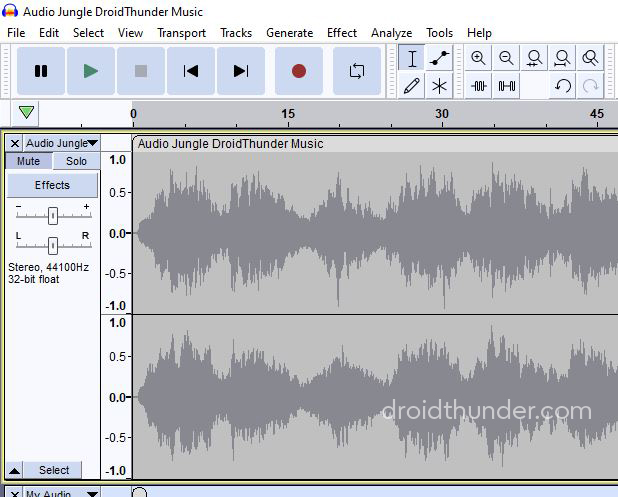Click the Zoom Out magnifier icon
This screenshot has height=497, width=618.
[506, 58]
